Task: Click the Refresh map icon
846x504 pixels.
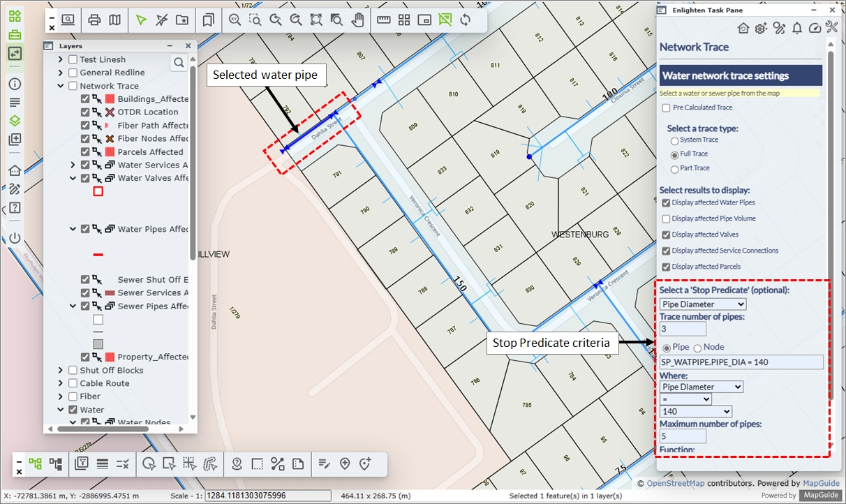Action: click(465, 20)
